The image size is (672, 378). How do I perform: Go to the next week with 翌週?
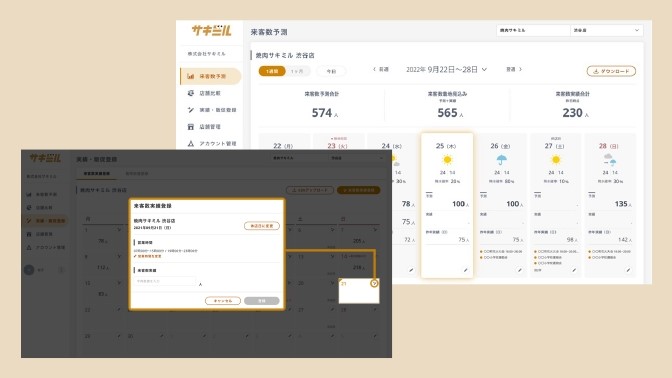tap(514, 69)
